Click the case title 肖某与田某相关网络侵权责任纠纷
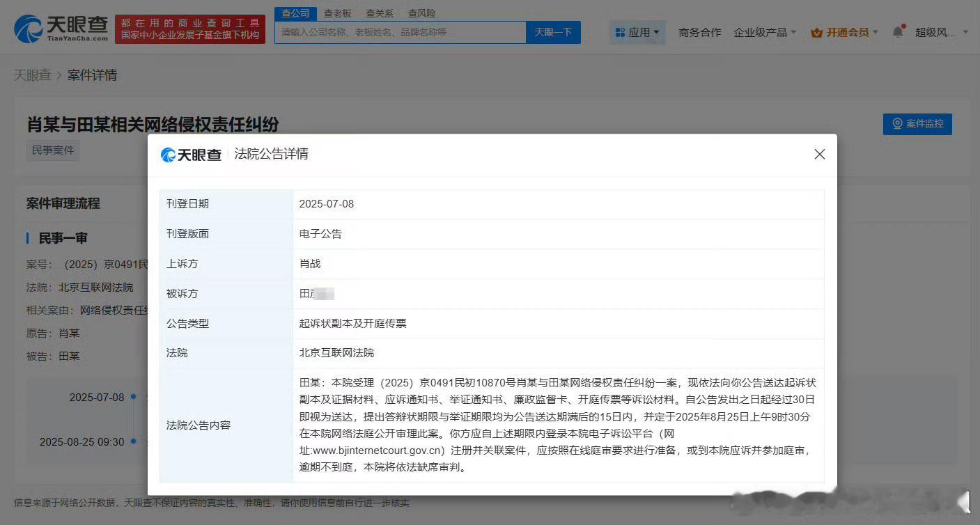This screenshot has height=525, width=980. (x=153, y=125)
